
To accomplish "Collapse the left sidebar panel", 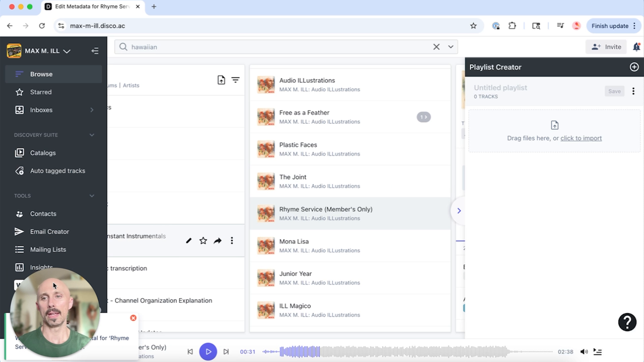I will click(x=95, y=51).
